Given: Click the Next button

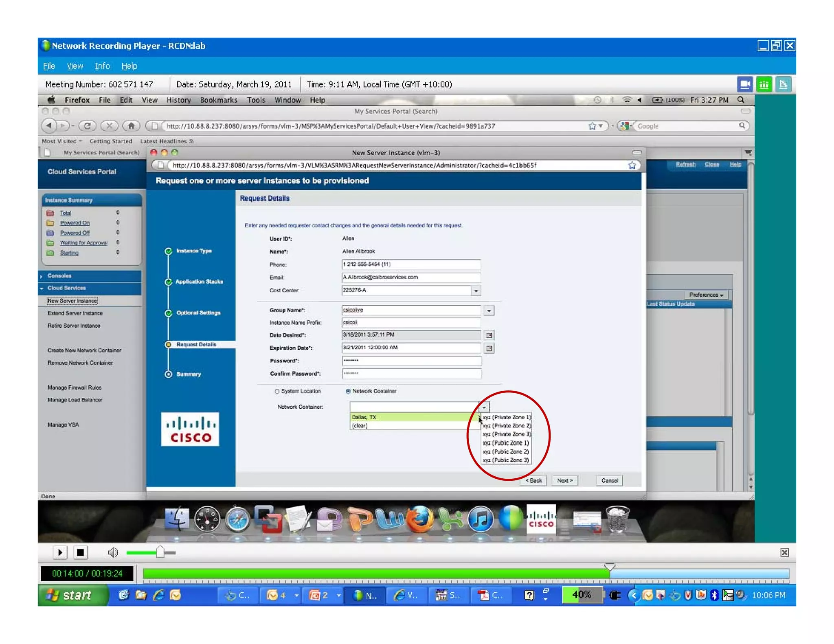Looking at the screenshot, I should pyautogui.click(x=565, y=480).
